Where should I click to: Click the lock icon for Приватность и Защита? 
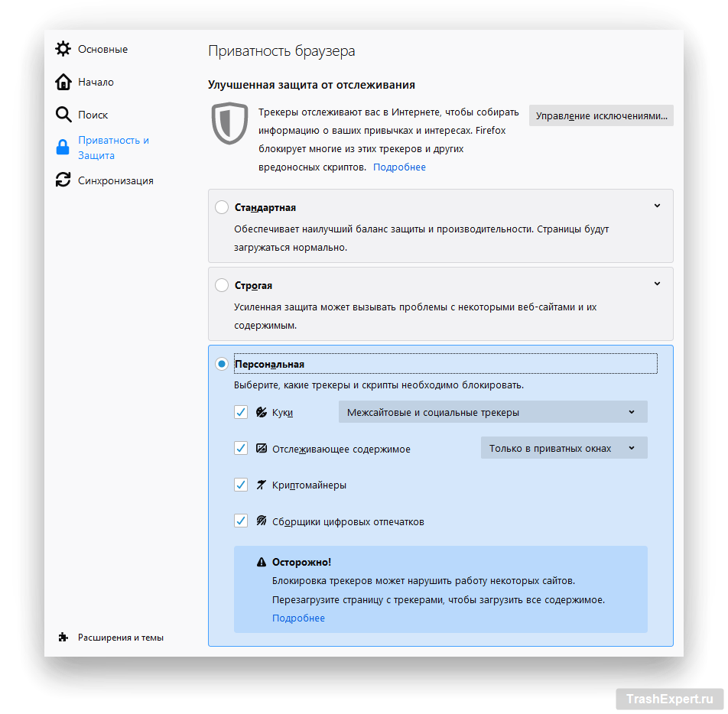point(63,148)
